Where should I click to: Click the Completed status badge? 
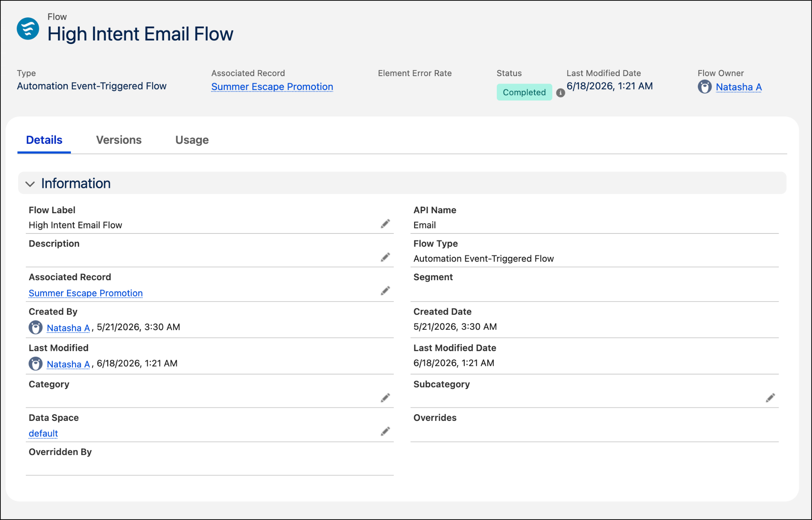tap(524, 92)
